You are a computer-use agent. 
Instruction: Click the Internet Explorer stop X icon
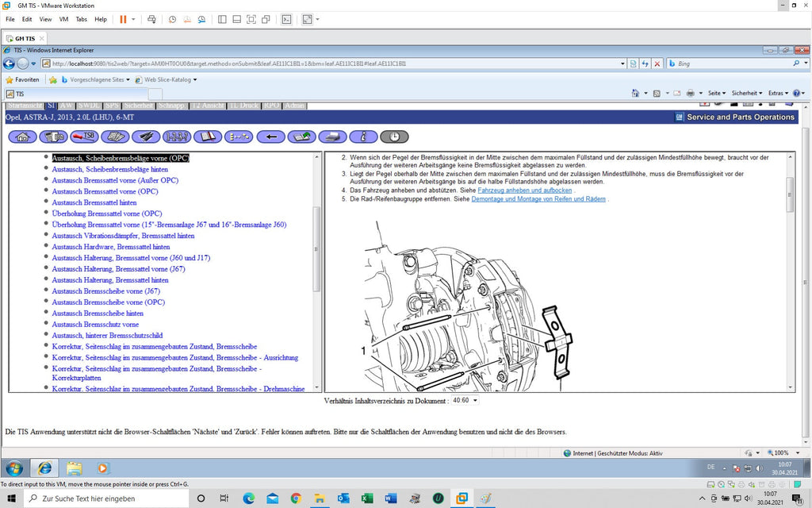[x=657, y=63]
